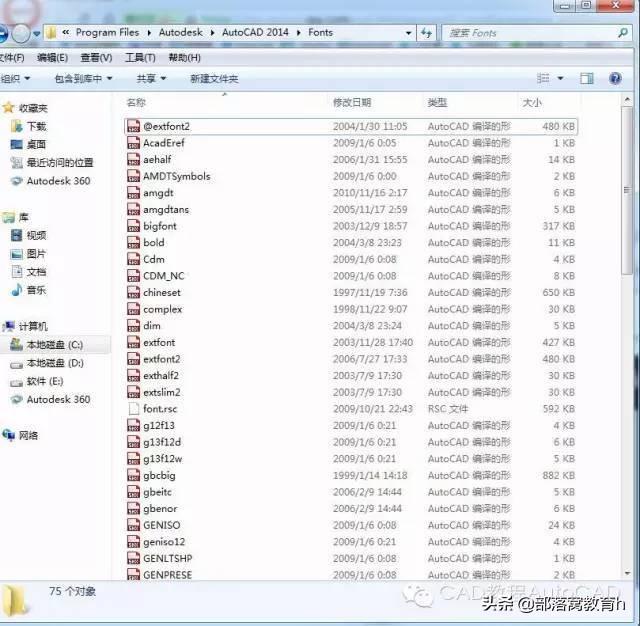Select the complex file name
This screenshot has height=626, width=640.
pos(162,309)
